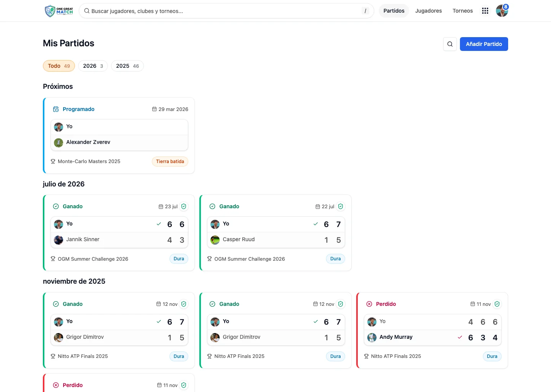This screenshot has height=392, width=551.
Task: Click the Programado calendar-clock status icon
Action: tap(56, 109)
